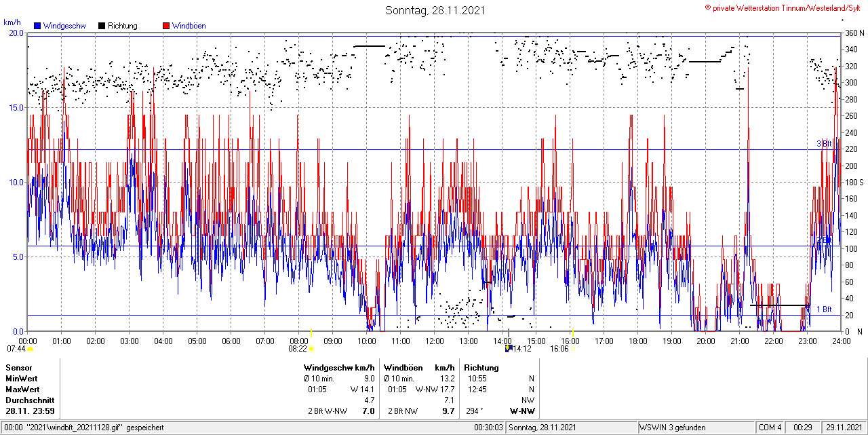The height and width of the screenshot is (435, 868).
Task: Click the 18:00 time axis label
Action: [x=637, y=341]
